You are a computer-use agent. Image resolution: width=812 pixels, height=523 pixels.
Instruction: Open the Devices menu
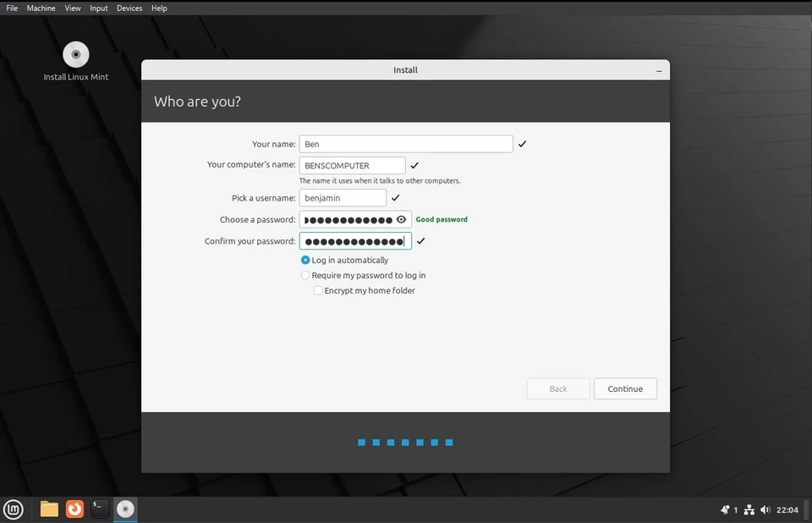tap(129, 8)
